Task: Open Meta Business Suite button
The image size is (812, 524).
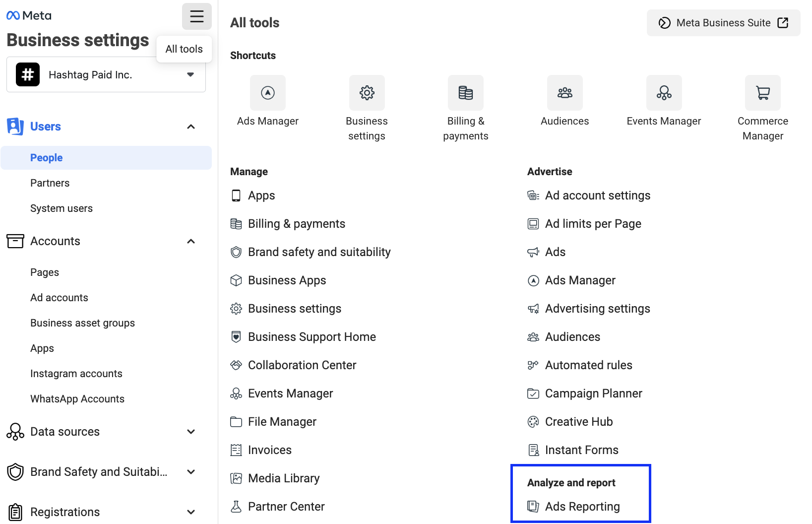Action: click(723, 23)
